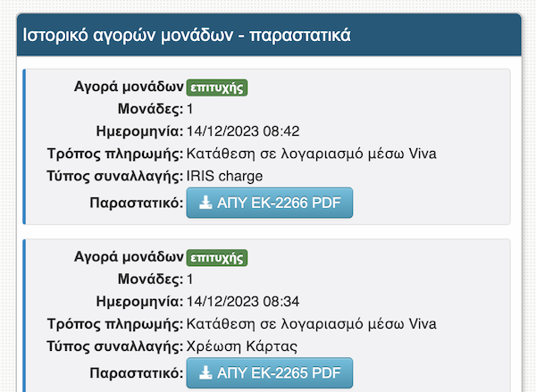Download the ΑΠΥ ΕΚ-2266 PDF receipt
Screen dimensions: 536x392
(x=270, y=203)
